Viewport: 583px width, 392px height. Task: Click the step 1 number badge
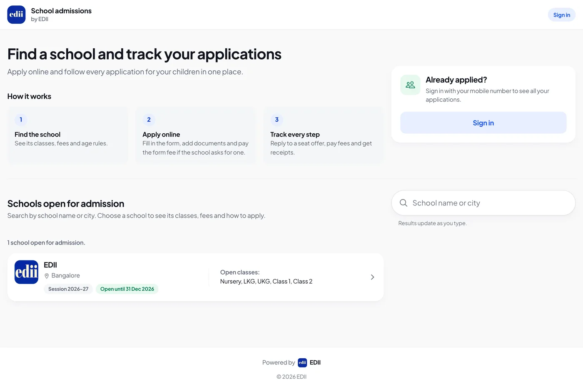[x=21, y=120]
